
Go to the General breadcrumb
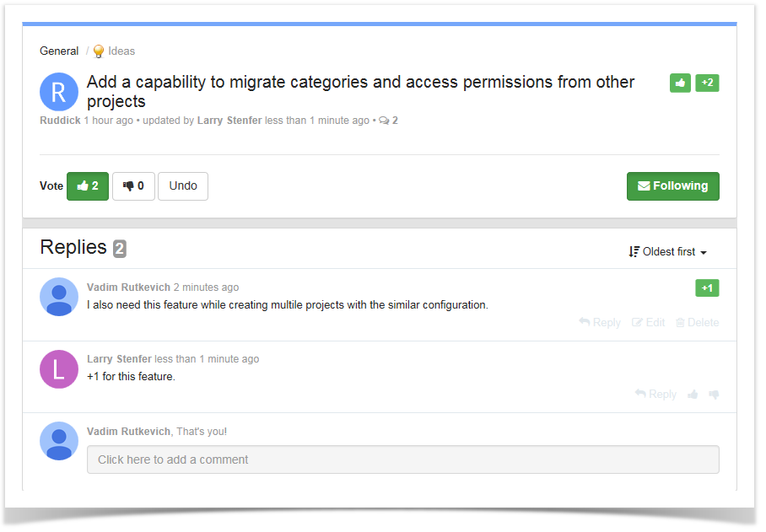point(59,51)
